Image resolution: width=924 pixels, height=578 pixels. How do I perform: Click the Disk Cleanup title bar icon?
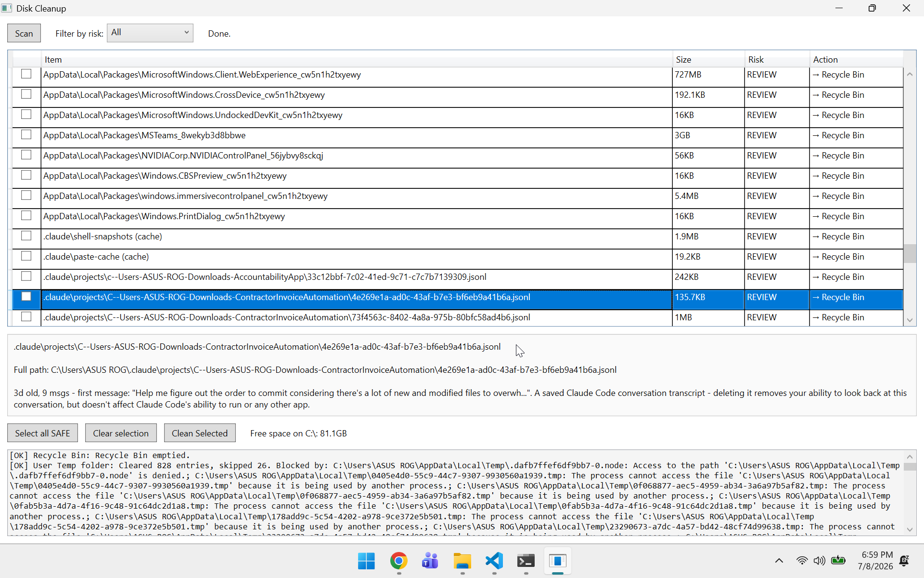[7, 8]
